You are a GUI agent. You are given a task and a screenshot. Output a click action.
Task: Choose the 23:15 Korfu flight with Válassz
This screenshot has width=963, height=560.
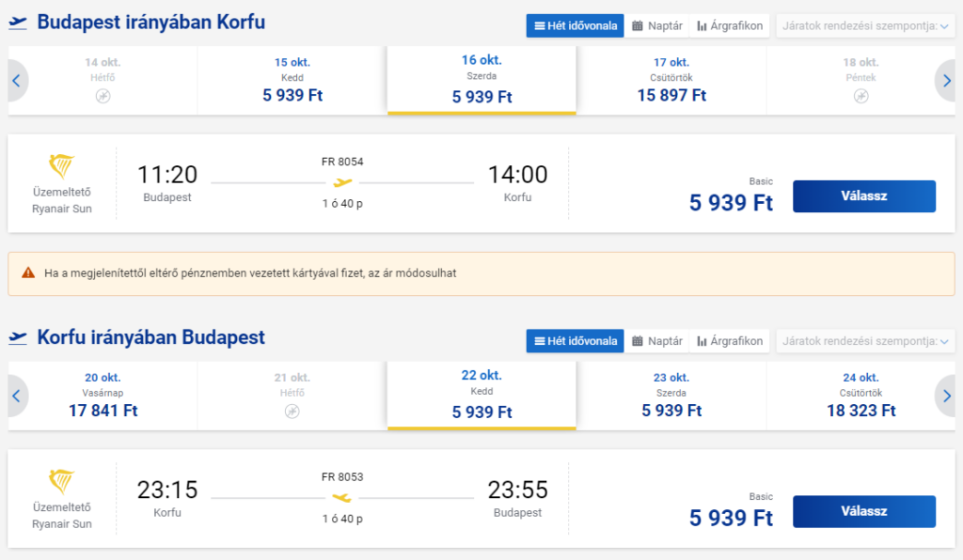(x=864, y=511)
